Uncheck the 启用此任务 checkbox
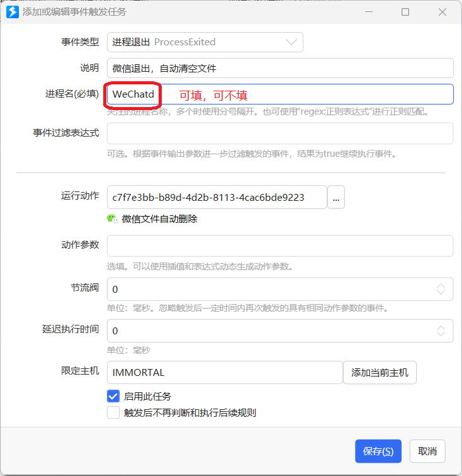 pos(113,396)
